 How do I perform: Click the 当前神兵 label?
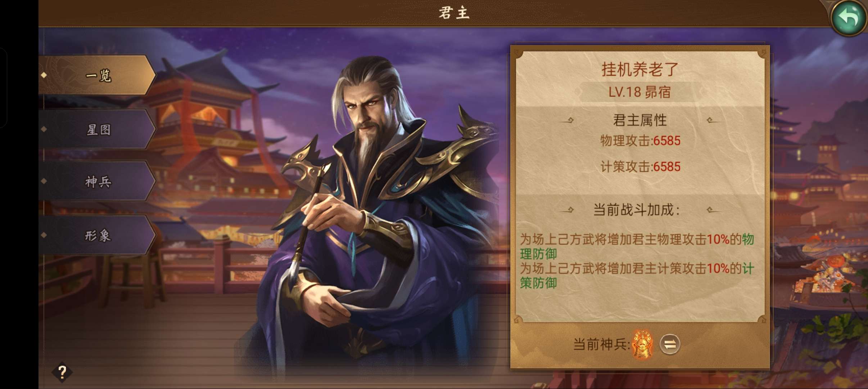click(601, 344)
